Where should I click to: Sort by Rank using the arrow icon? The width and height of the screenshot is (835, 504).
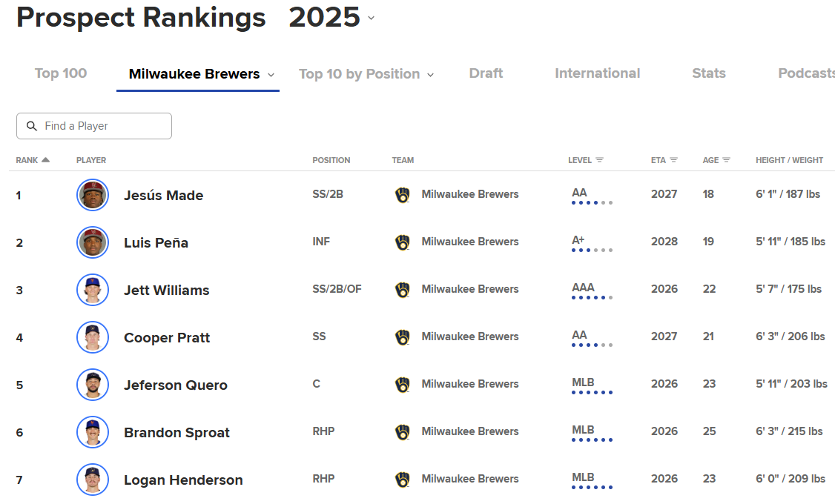coord(46,160)
